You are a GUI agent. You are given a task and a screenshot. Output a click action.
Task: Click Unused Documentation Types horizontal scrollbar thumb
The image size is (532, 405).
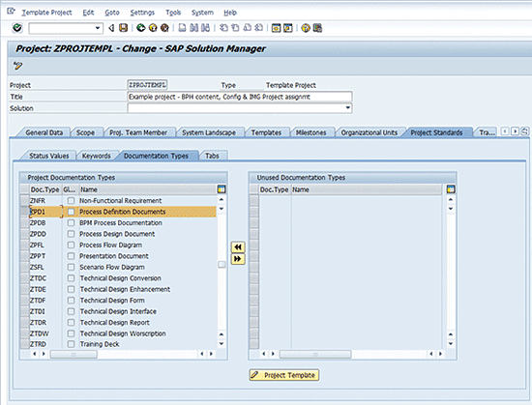[x=315, y=354]
